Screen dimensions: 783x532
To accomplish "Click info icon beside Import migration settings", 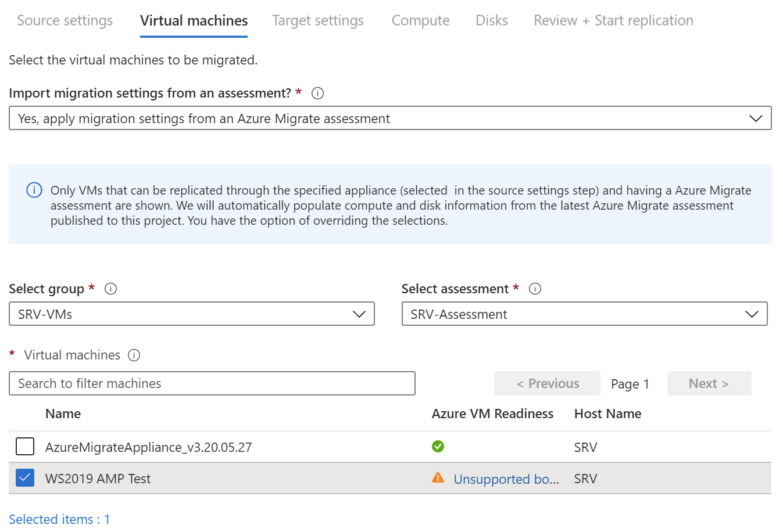I will point(317,93).
